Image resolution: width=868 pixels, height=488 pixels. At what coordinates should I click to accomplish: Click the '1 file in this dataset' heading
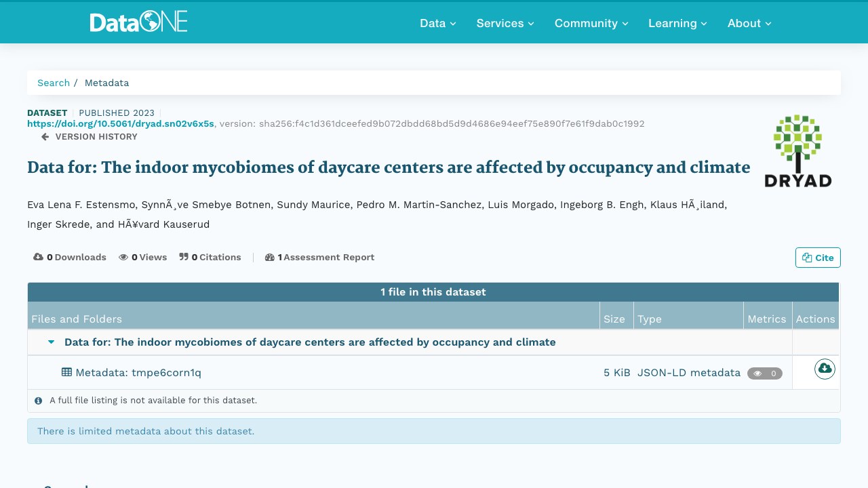pos(433,292)
